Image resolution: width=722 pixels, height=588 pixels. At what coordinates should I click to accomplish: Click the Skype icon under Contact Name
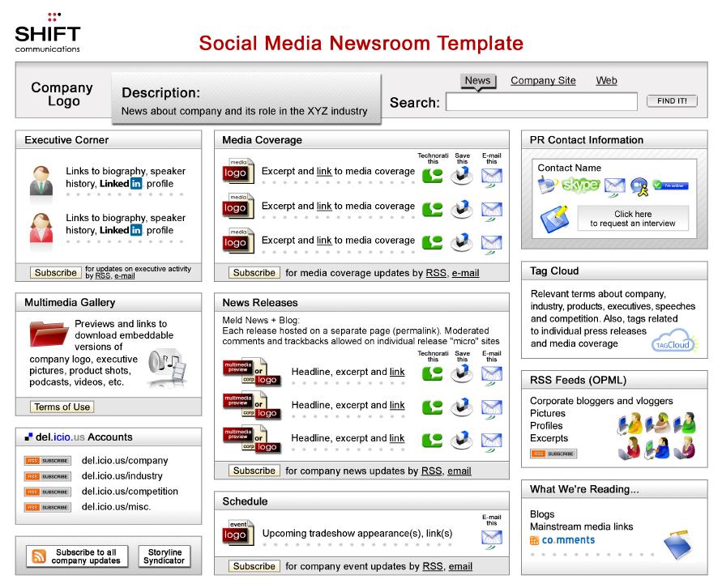(581, 185)
